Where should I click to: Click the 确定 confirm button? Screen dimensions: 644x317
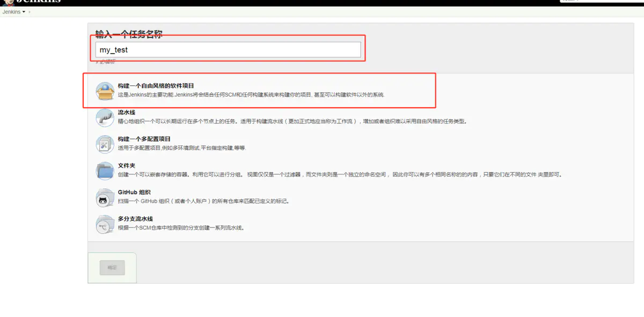112,268
